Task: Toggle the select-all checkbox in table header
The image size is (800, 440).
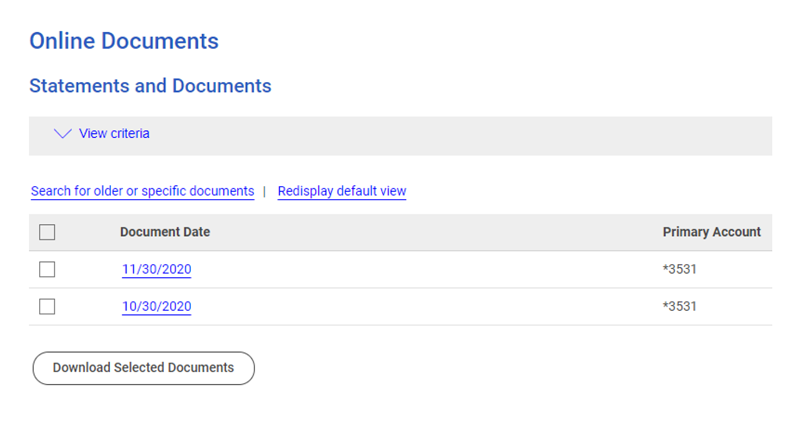Action: coord(47,232)
